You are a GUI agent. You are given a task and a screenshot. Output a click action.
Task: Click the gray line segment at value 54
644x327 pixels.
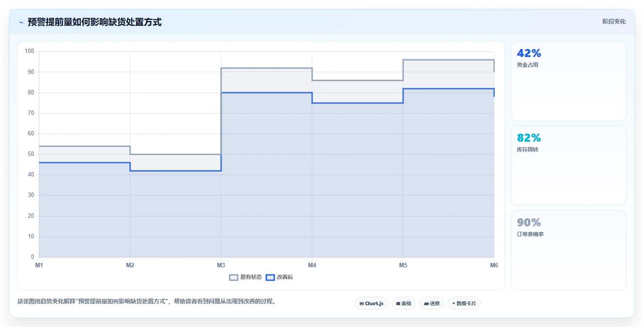click(85, 146)
